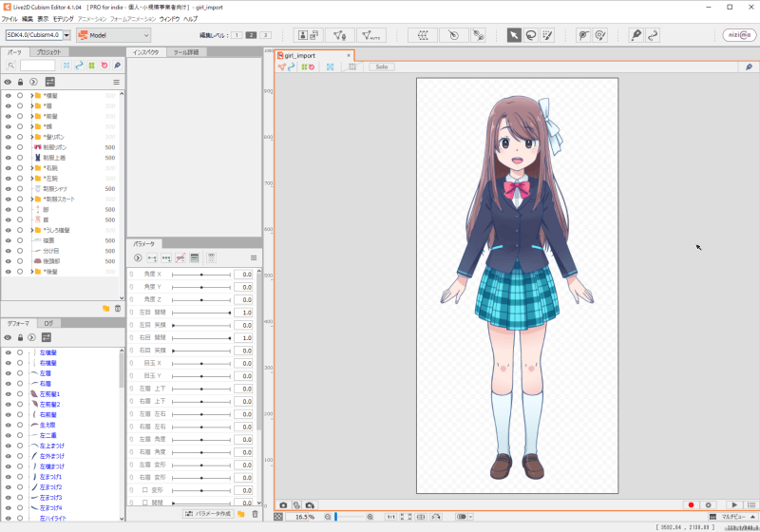Click the canvas zoom slider
The image size is (760, 532).
coord(349,517)
